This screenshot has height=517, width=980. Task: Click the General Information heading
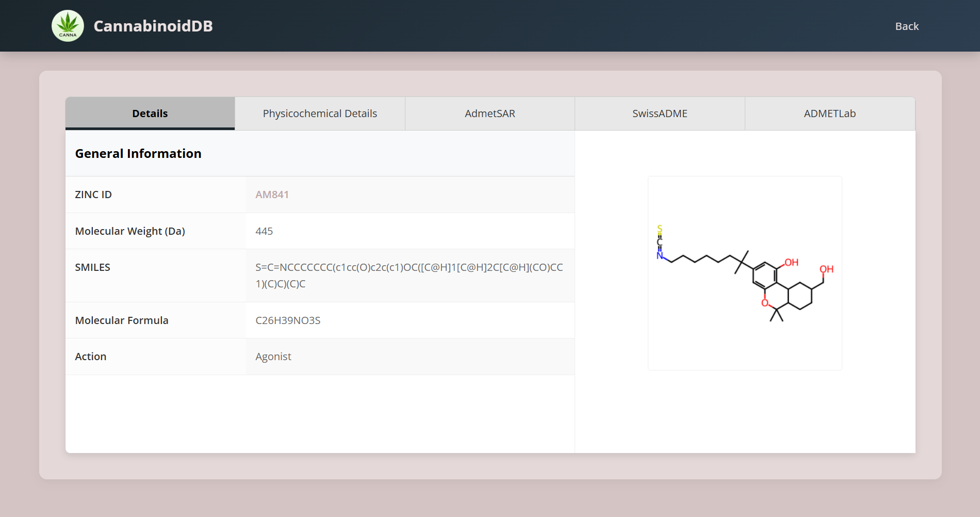pyautogui.click(x=138, y=154)
